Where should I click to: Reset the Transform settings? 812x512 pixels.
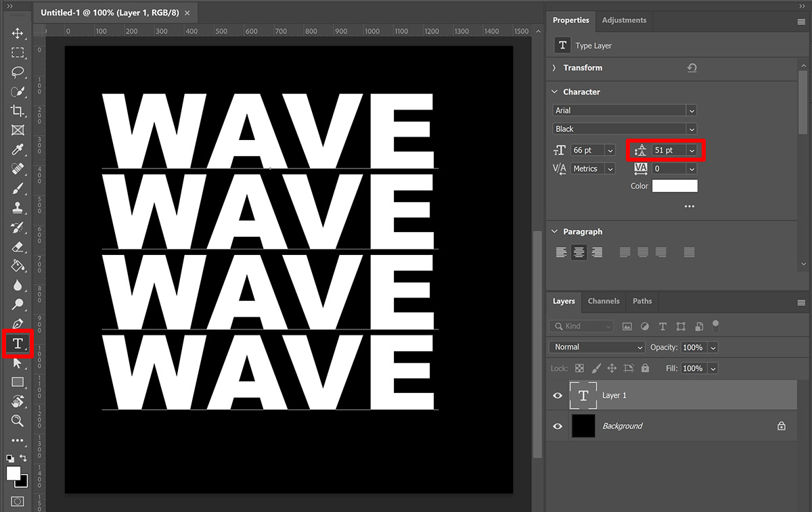[x=690, y=68]
